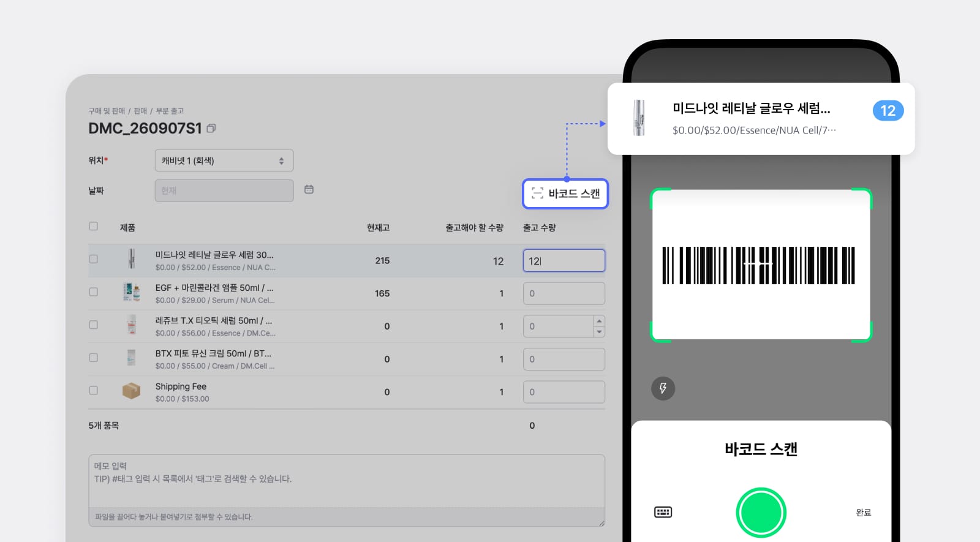Open keyboard entry on phone scanner
The width and height of the screenshot is (980, 542).
point(663,512)
